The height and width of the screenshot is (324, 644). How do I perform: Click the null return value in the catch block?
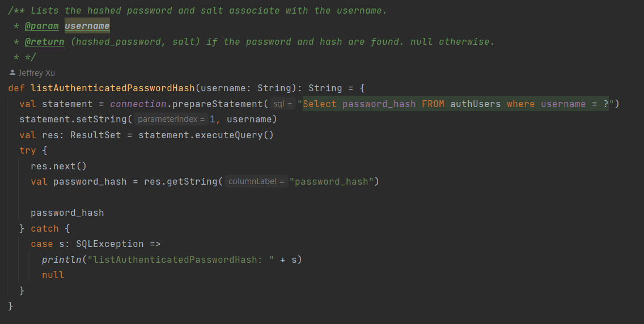pyautogui.click(x=53, y=275)
